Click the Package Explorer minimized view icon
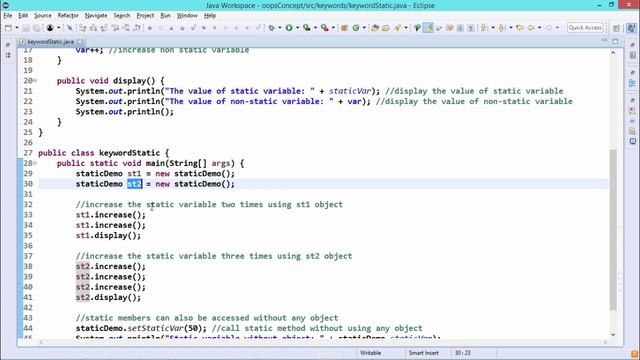Image resolution: width=640 pixels, height=360 pixels. click(x=8, y=55)
